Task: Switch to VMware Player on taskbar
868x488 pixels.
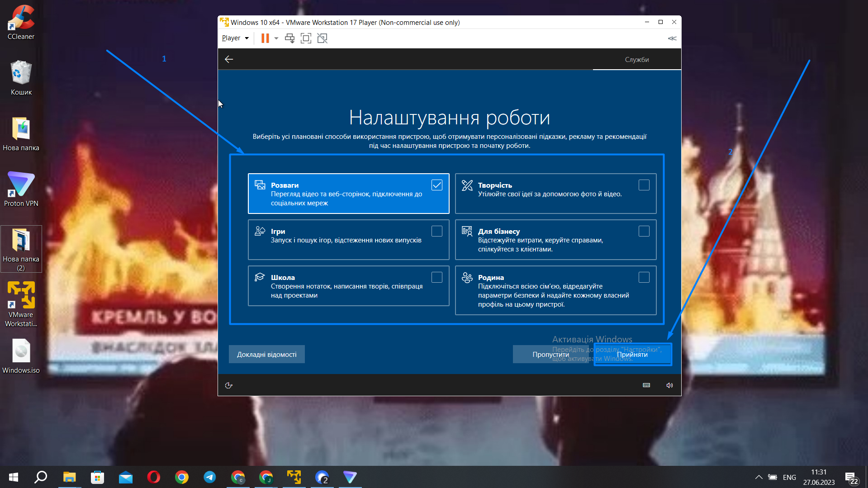Action: (x=294, y=477)
